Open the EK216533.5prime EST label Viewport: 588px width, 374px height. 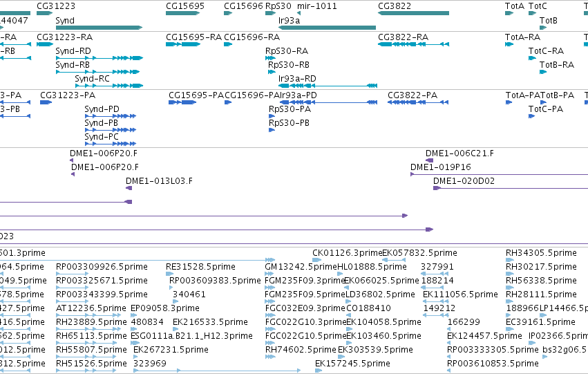tap(210, 322)
